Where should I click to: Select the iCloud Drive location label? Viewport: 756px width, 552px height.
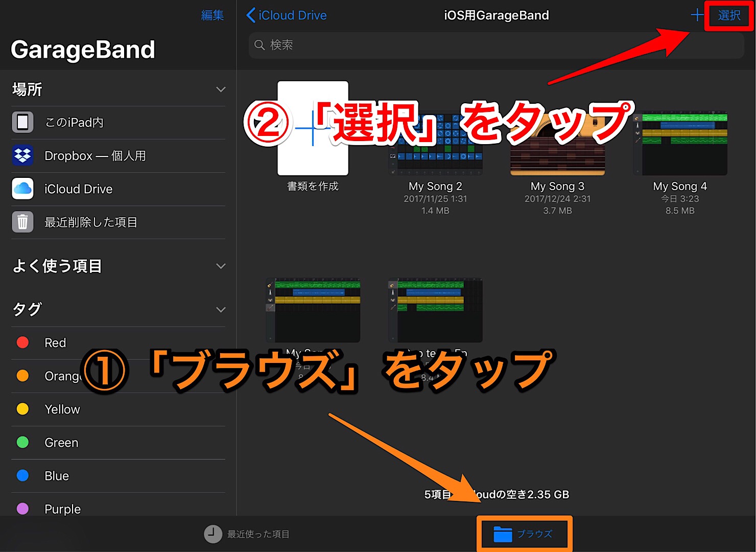[x=78, y=189]
